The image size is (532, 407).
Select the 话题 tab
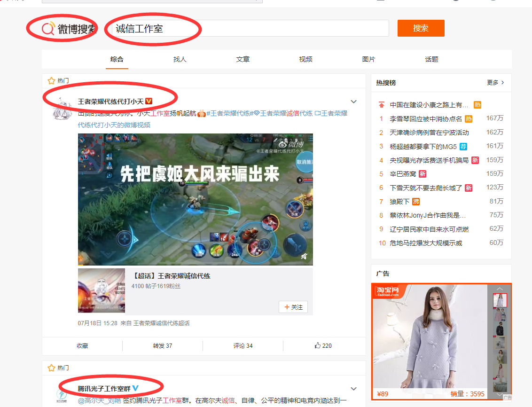[431, 59]
